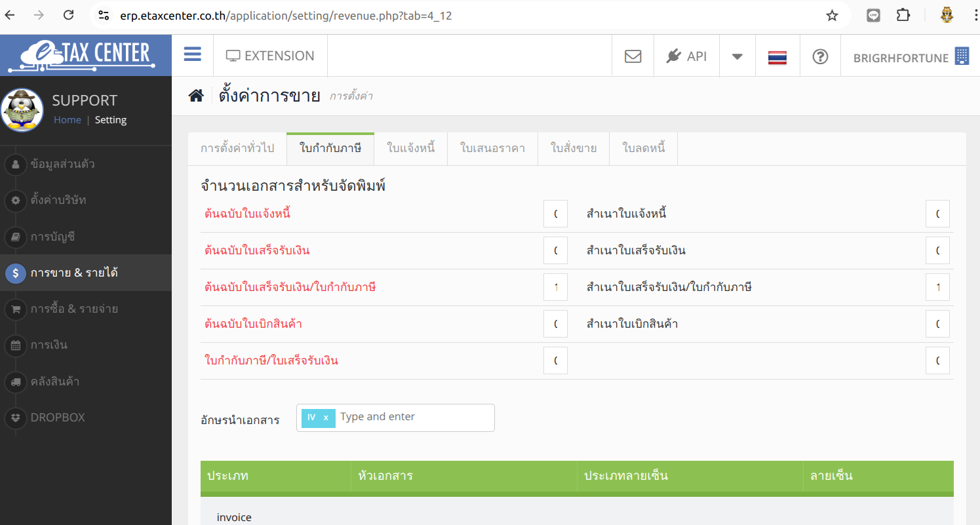Focus the Type and enter prefix field
Image resolution: width=980 pixels, height=525 pixels.
tap(414, 417)
